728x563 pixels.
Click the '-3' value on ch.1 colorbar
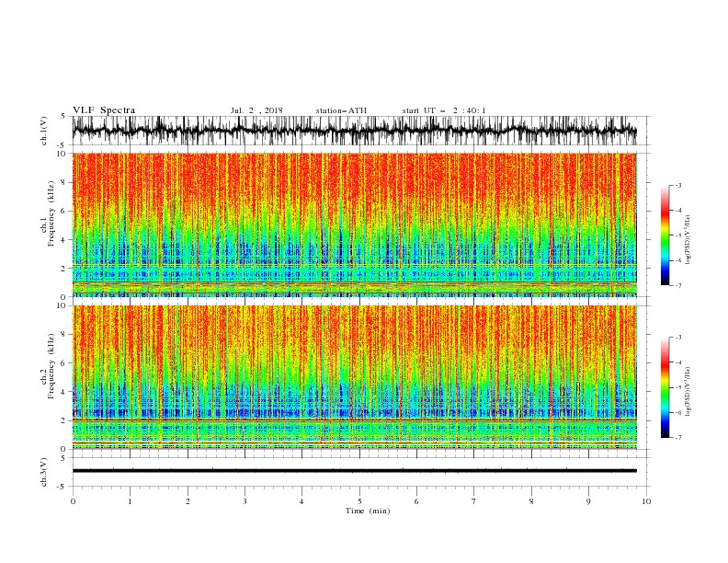pyautogui.click(x=677, y=185)
